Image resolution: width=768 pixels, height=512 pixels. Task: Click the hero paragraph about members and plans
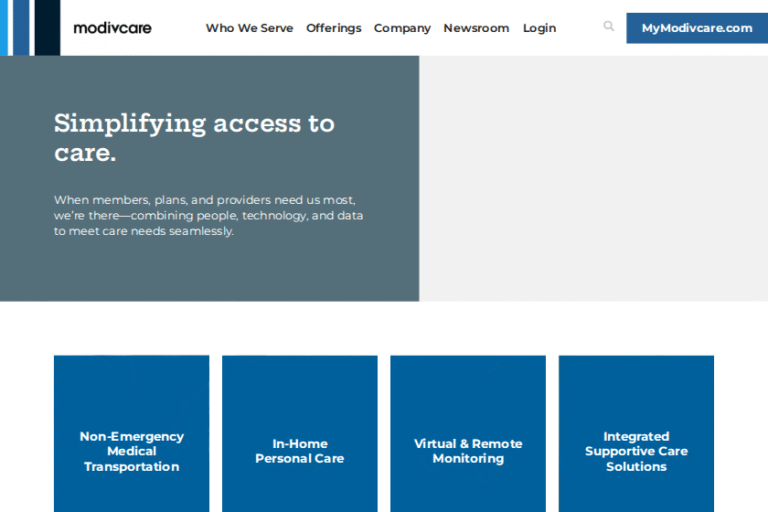pyautogui.click(x=208, y=215)
